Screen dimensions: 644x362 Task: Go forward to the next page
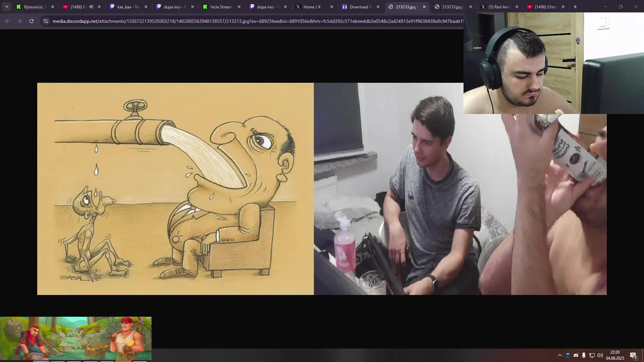19,21
